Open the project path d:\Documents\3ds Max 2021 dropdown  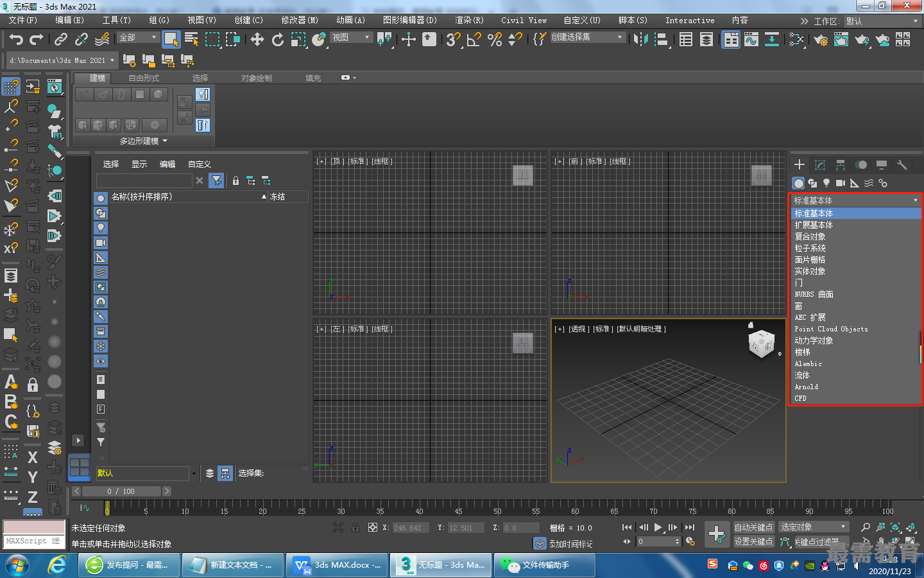point(62,60)
